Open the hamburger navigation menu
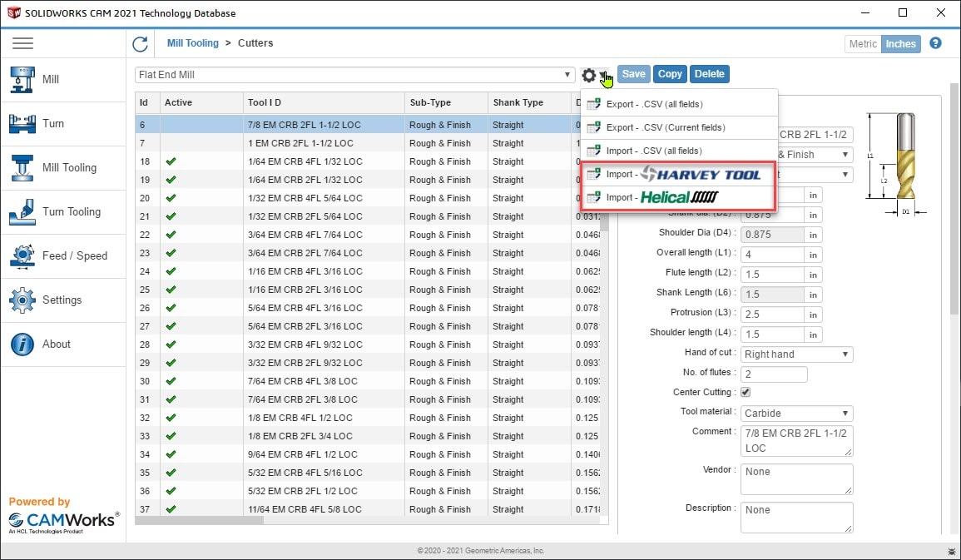This screenshot has height=560, width=961. 22,43
